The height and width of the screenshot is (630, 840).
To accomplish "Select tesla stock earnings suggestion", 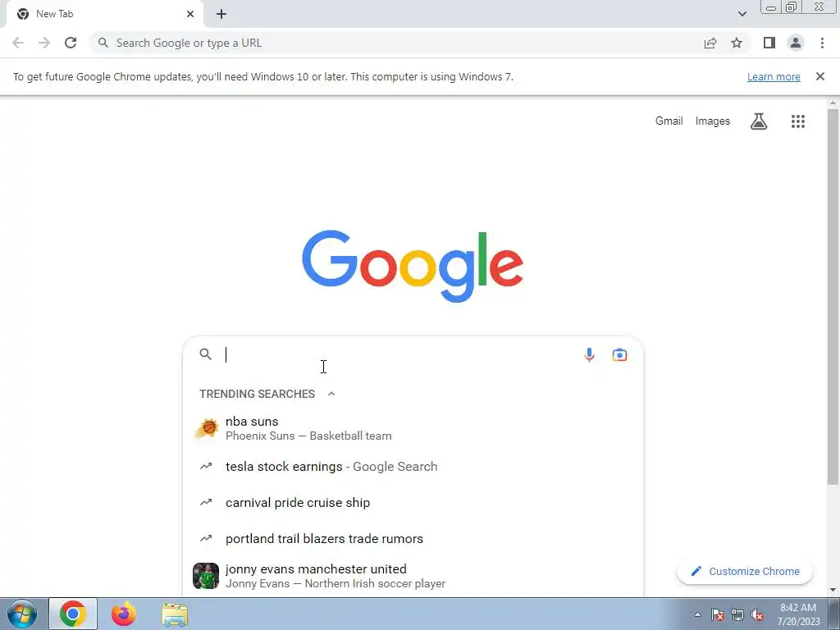I will 413,467.
